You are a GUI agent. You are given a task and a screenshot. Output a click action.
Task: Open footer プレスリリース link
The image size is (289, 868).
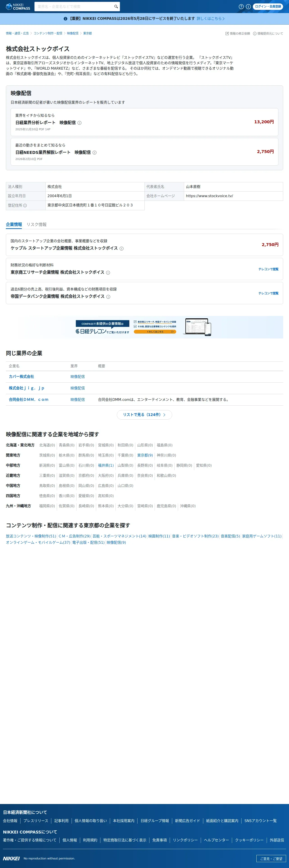click(x=36, y=821)
